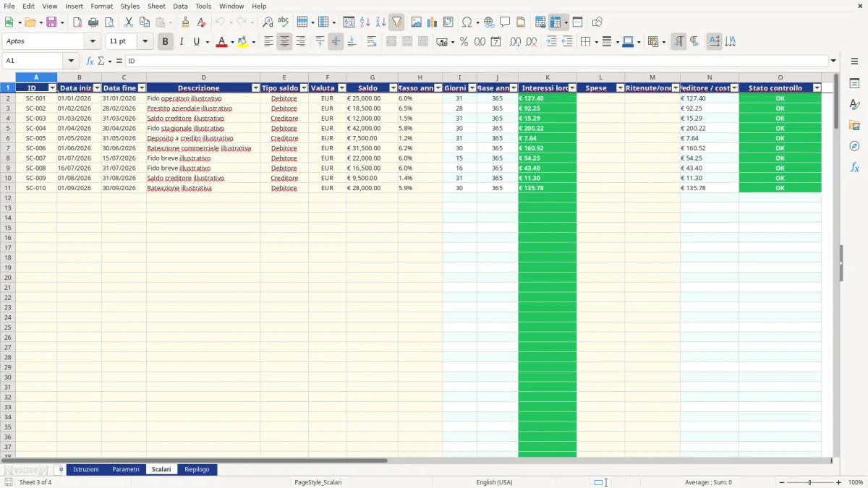Open sidebar Gallery icon
868x488 pixels.
tap(854, 125)
